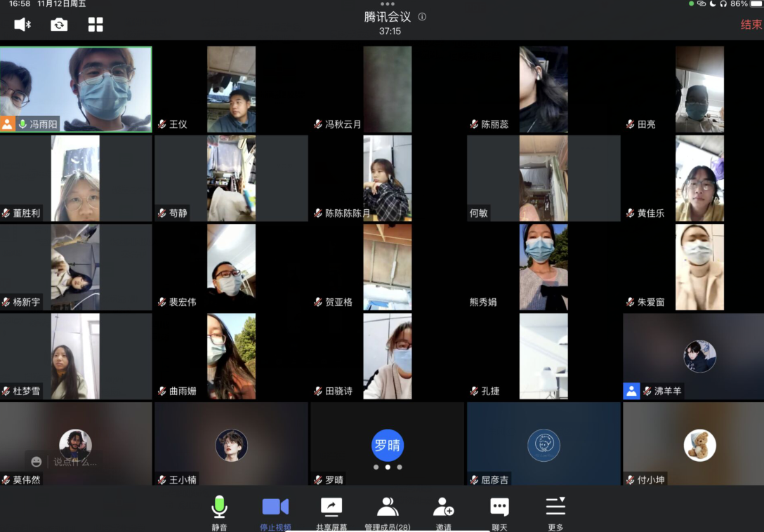Open meeting info icon beside 腾讯会议

pos(422,17)
